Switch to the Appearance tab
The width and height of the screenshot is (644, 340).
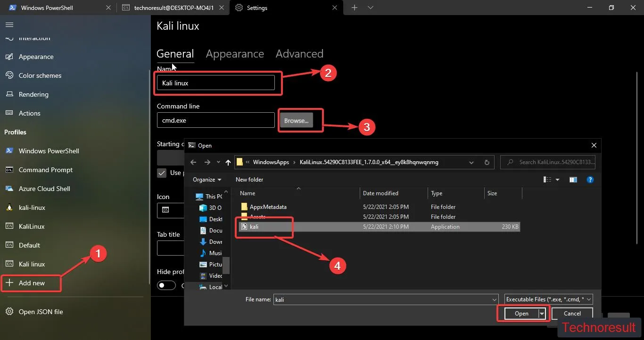tap(235, 54)
